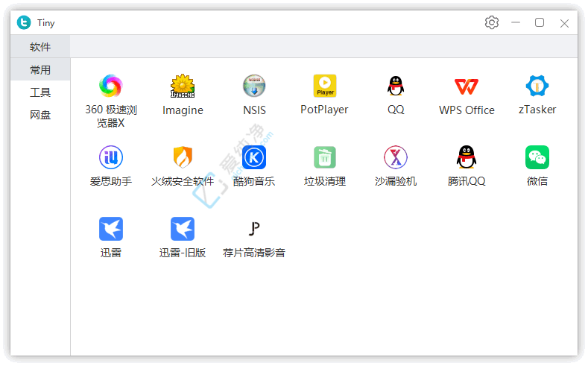588x366 pixels.
Task: Open 火绒安全软件 security app
Action: point(183,157)
